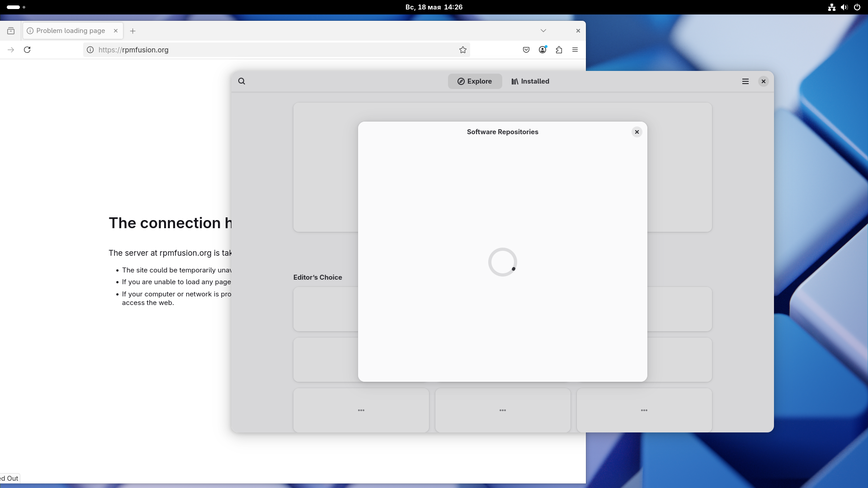Click the URL address bar
The height and width of the screenshot is (488, 868).
tap(271, 50)
